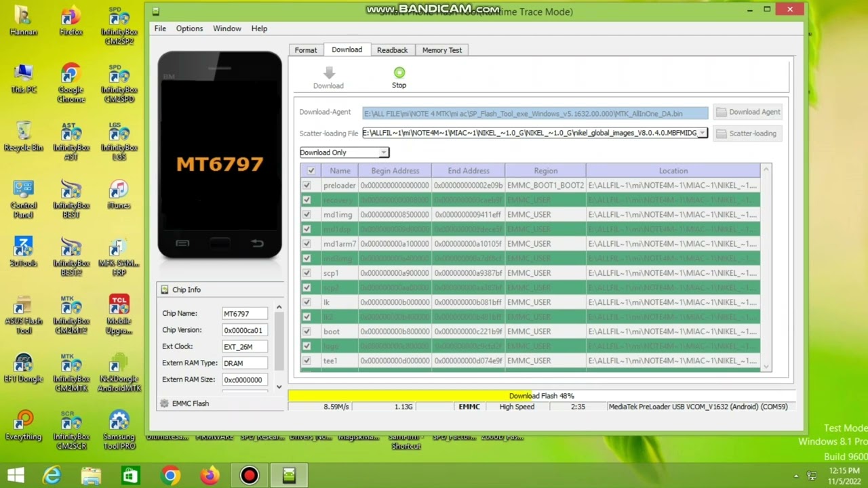
Task: Open the Windows Start button
Action: coord(16,475)
